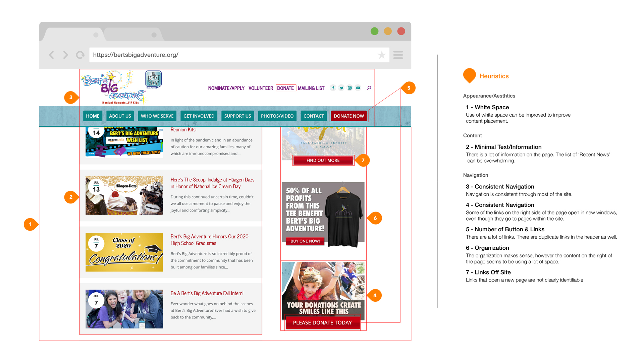Click the NOMINATE/APPLY link
Image resolution: width=644 pixels, height=362 pixels.
click(226, 88)
